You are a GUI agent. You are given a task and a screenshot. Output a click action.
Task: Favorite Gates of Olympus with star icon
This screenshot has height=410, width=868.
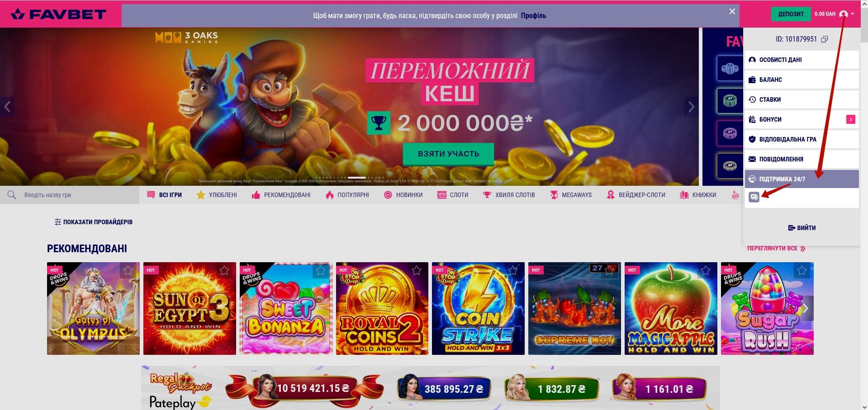click(128, 271)
